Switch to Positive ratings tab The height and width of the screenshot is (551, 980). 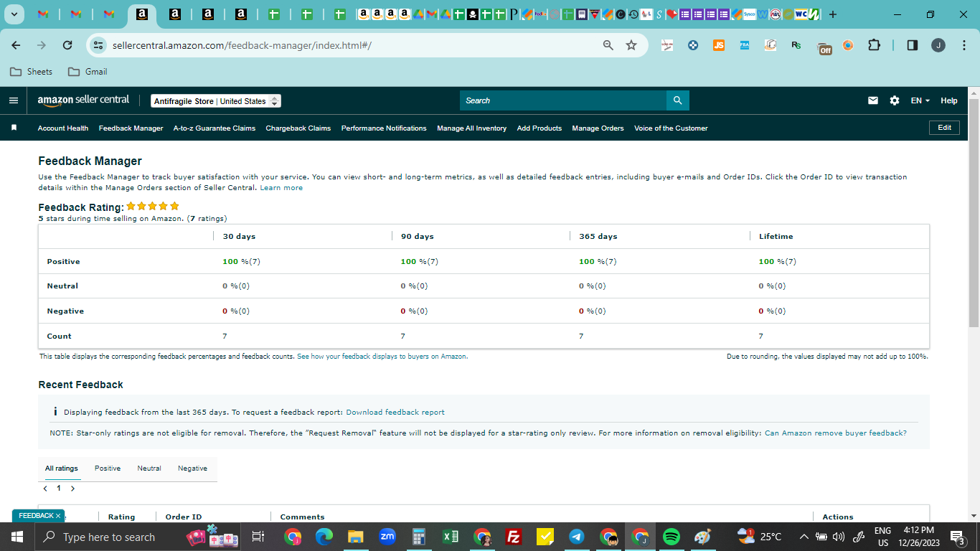click(x=108, y=468)
